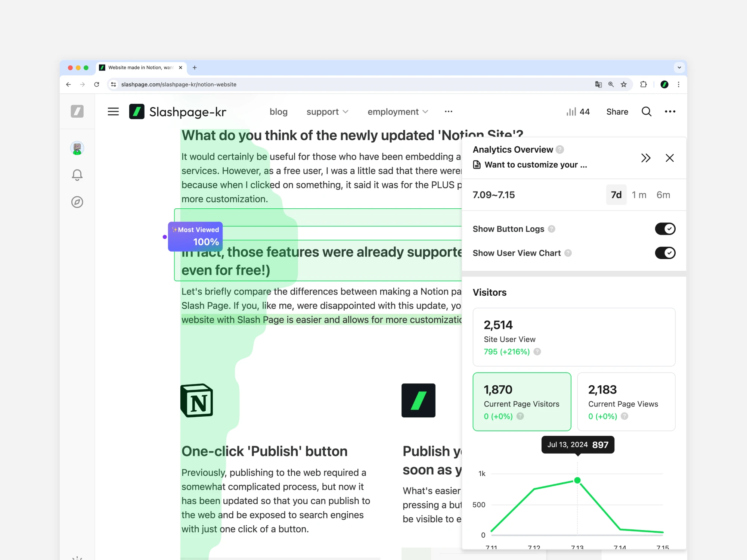Click the Jul 13 data point on chart

pyautogui.click(x=577, y=480)
